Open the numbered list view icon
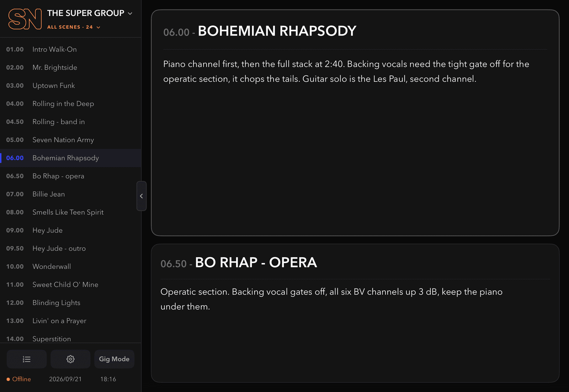 click(27, 359)
